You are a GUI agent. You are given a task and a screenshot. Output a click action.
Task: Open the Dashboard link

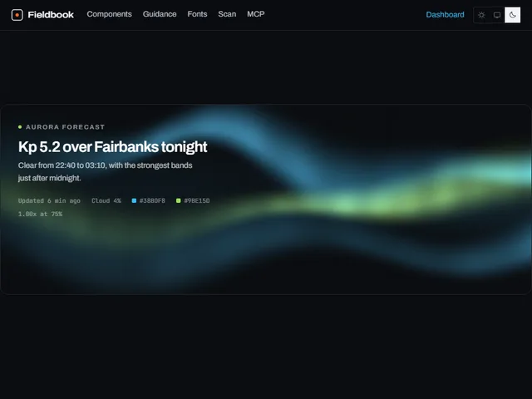(x=445, y=15)
